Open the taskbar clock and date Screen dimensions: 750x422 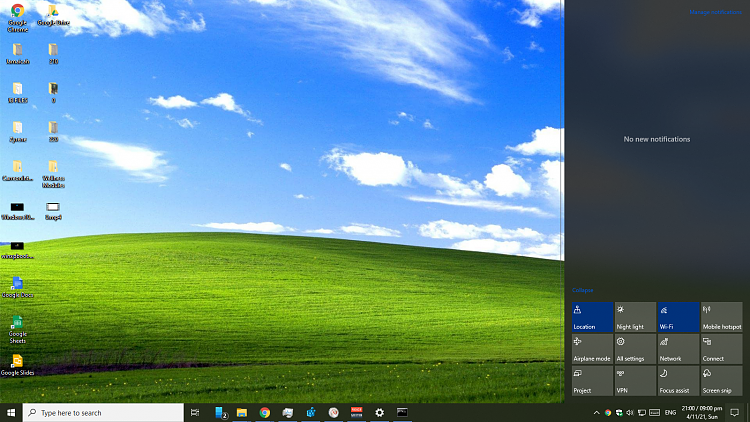702,412
